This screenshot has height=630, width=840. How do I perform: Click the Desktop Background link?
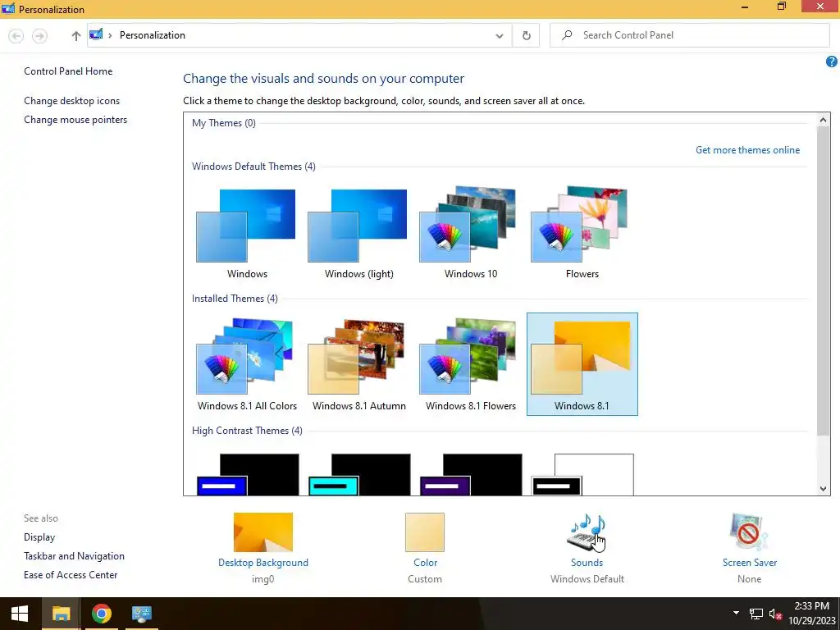click(x=263, y=563)
